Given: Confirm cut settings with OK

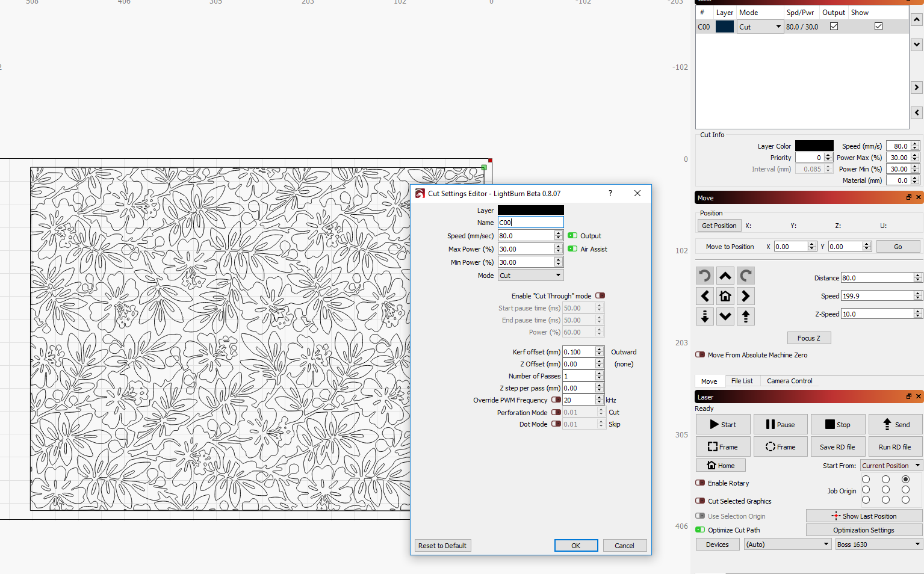Looking at the screenshot, I should [x=576, y=545].
